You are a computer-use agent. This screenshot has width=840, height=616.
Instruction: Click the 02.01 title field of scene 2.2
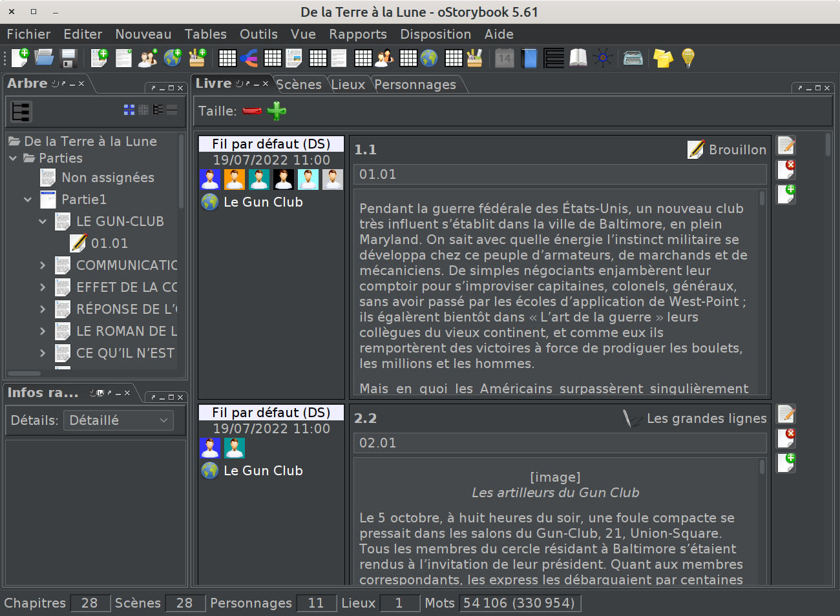point(560,443)
